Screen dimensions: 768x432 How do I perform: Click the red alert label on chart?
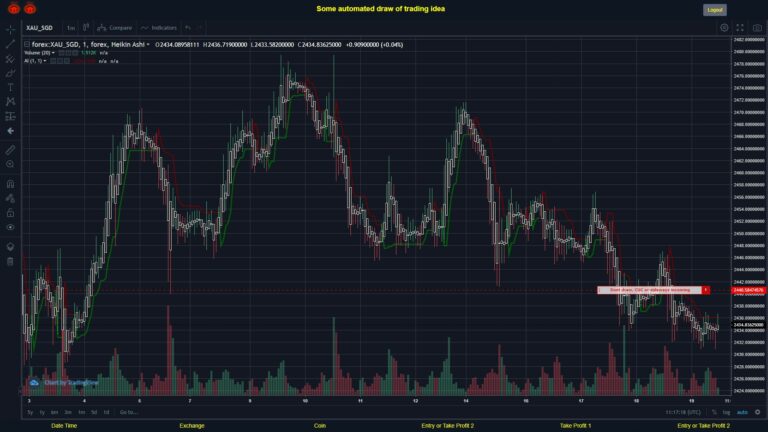pos(649,290)
